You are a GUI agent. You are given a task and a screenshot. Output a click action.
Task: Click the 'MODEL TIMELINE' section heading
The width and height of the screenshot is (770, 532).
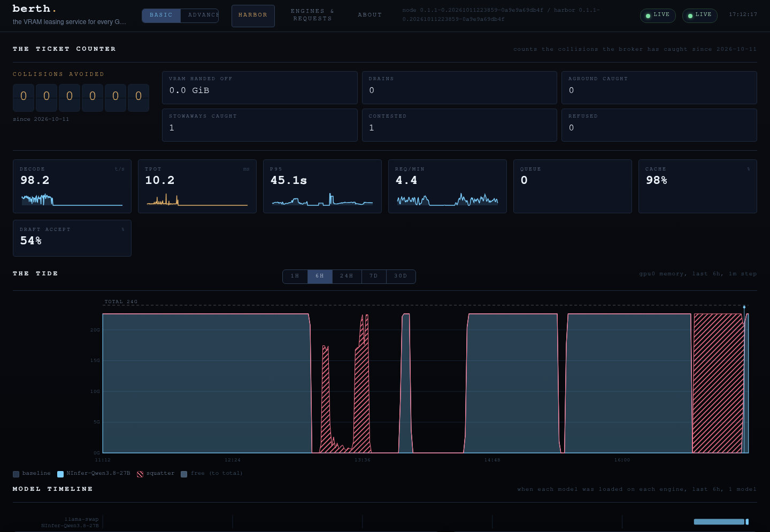point(53,489)
